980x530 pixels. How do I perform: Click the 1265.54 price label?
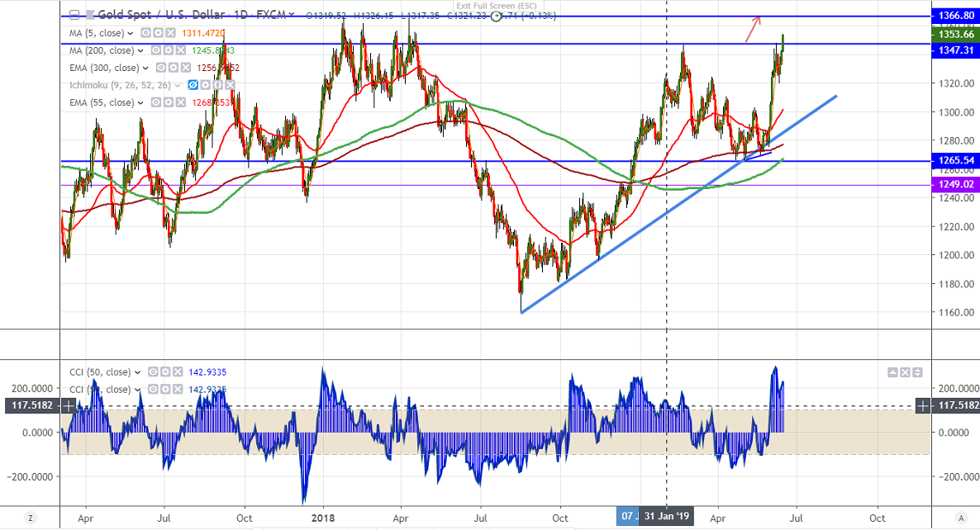pos(956,160)
